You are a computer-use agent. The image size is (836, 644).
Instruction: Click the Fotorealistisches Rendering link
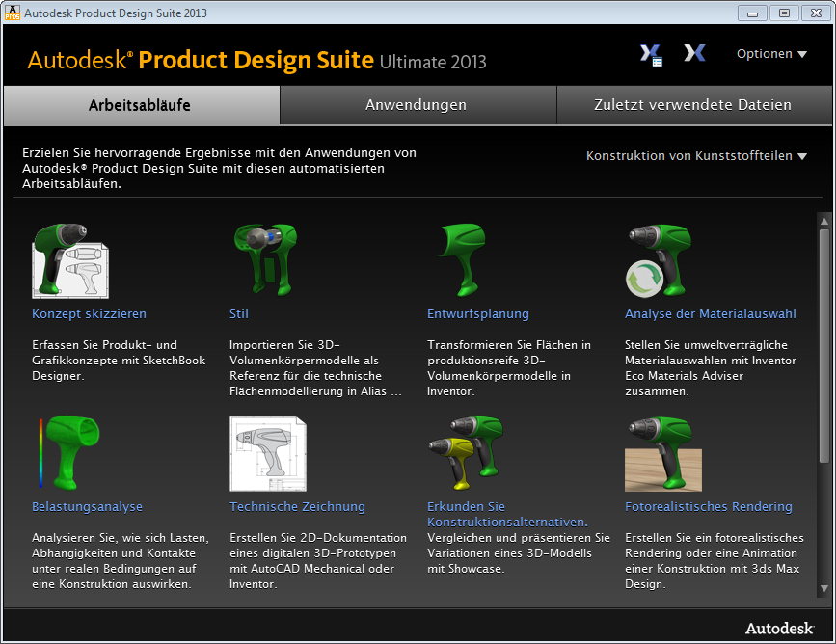pyautogui.click(x=708, y=507)
